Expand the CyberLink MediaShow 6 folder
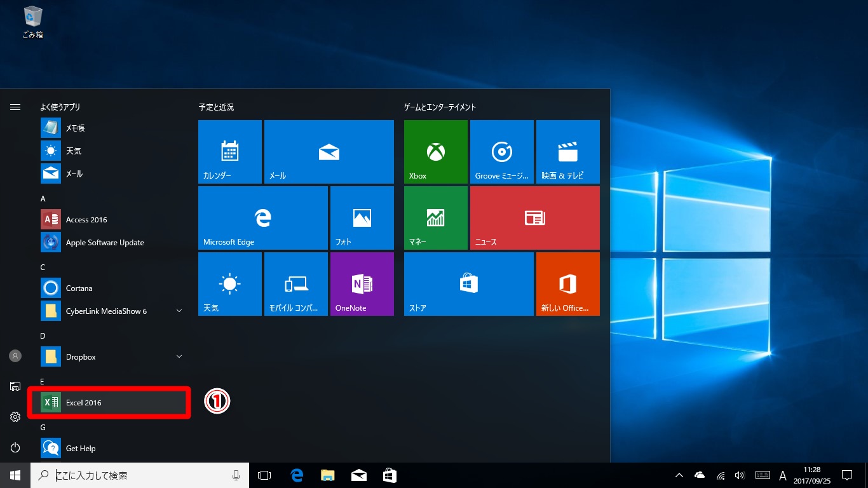The height and width of the screenshot is (488, 868). click(x=179, y=311)
